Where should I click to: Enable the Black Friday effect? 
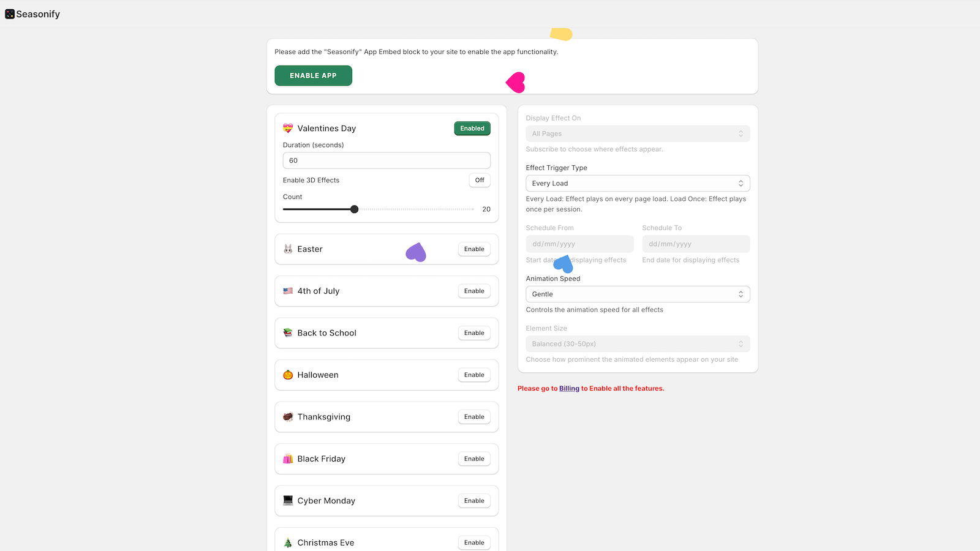473,458
